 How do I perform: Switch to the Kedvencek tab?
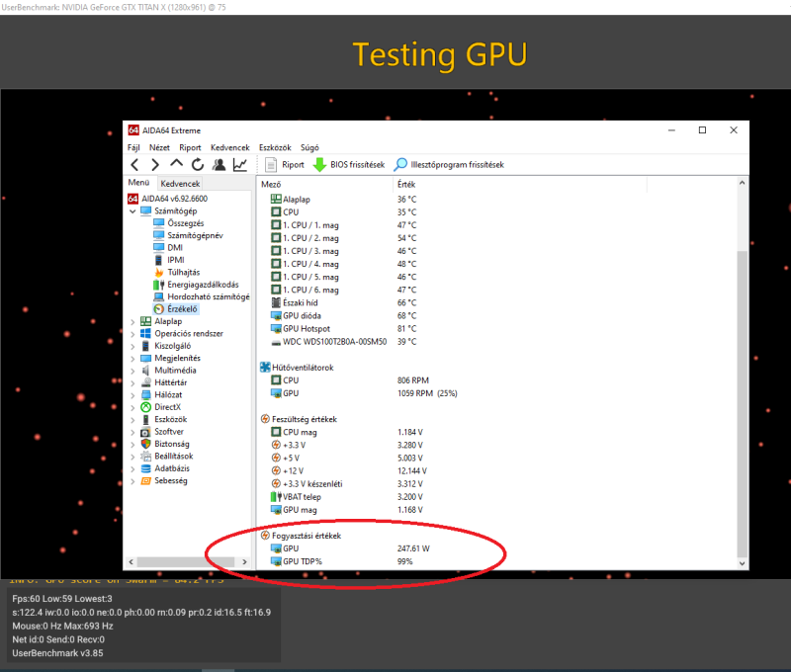point(180,184)
